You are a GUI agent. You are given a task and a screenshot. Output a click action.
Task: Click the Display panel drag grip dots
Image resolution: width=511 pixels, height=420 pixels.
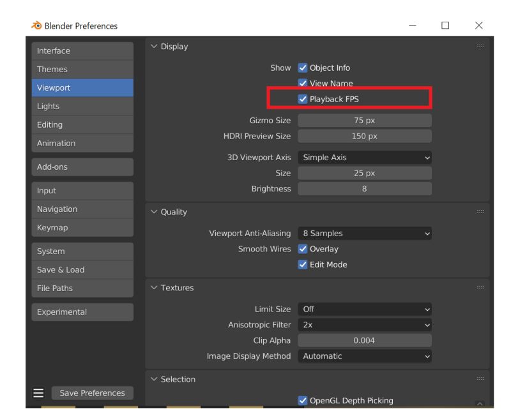480,46
